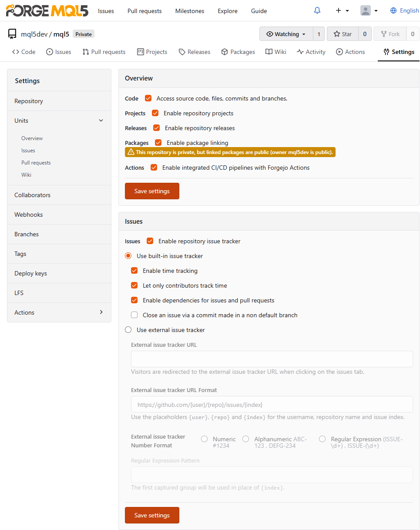This screenshot has height=530, width=420.
Task: Enable close issue via non default branch
Action: pyautogui.click(x=134, y=315)
